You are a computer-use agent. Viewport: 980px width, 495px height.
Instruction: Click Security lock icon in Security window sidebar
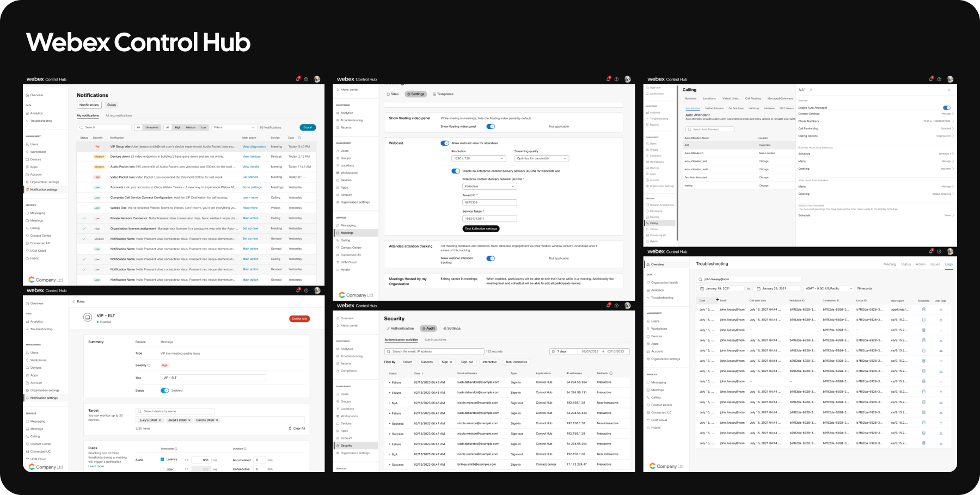338,445
